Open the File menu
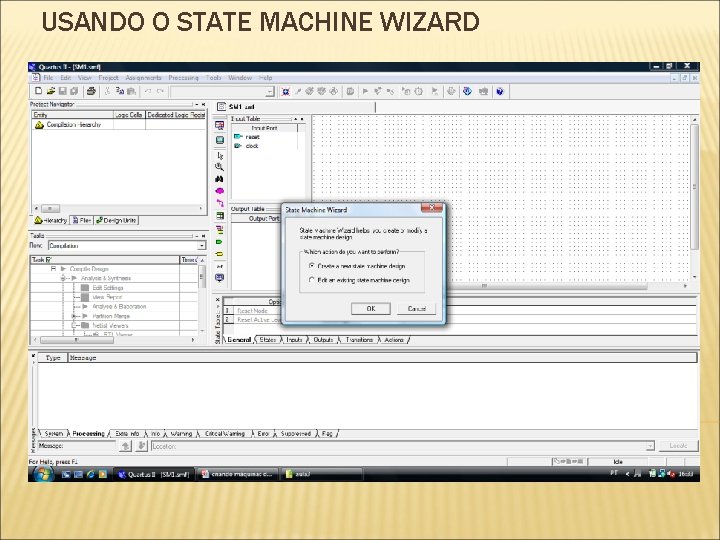Image resolution: width=720 pixels, height=540 pixels. (x=48, y=78)
